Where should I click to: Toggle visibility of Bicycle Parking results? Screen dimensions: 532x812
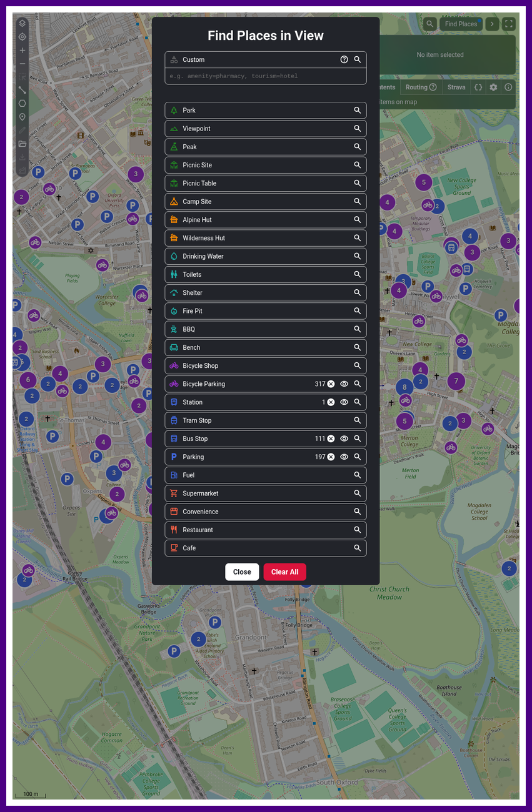tap(344, 384)
